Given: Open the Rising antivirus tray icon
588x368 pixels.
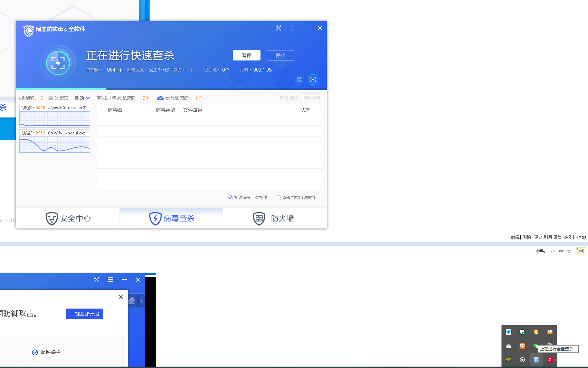Looking at the screenshot, I should [x=536, y=360].
